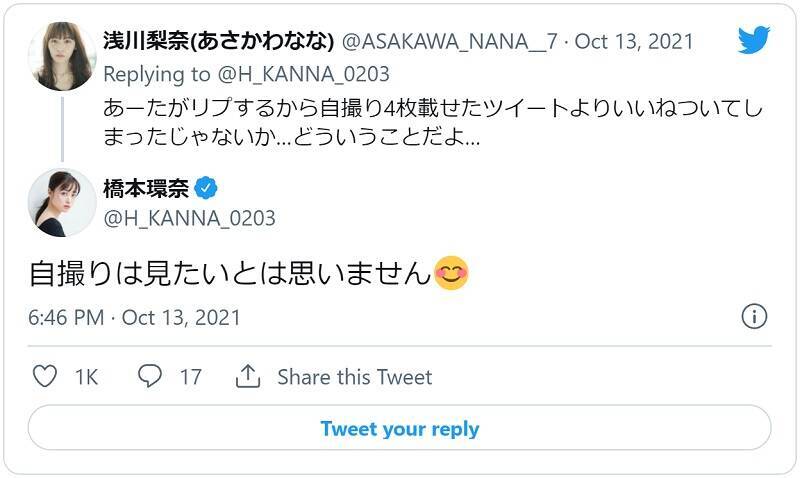The width and height of the screenshot is (800, 478).
Task: Click the Twitter bird logo
Action: (754, 40)
